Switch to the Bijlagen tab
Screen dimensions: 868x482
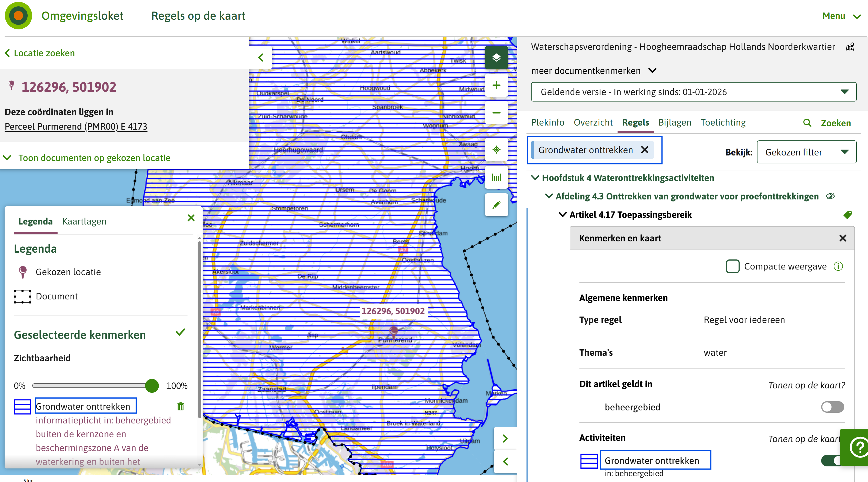pos(675,122)
